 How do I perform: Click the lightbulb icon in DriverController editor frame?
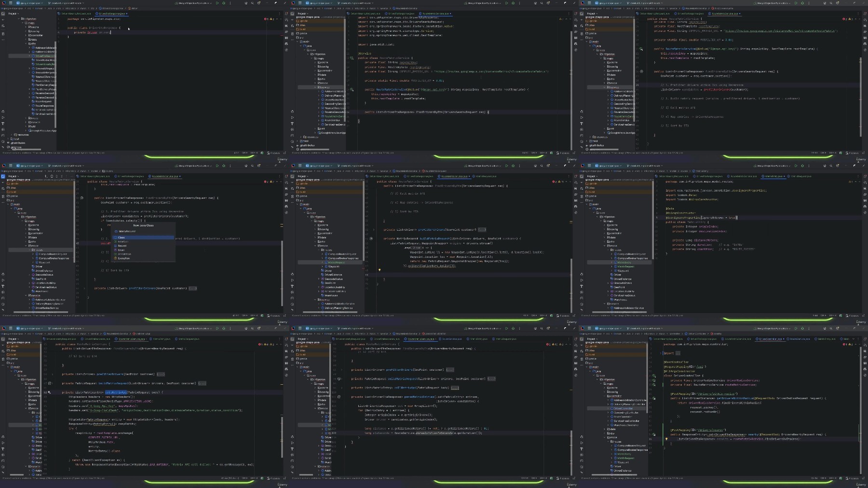coord(666,439)
